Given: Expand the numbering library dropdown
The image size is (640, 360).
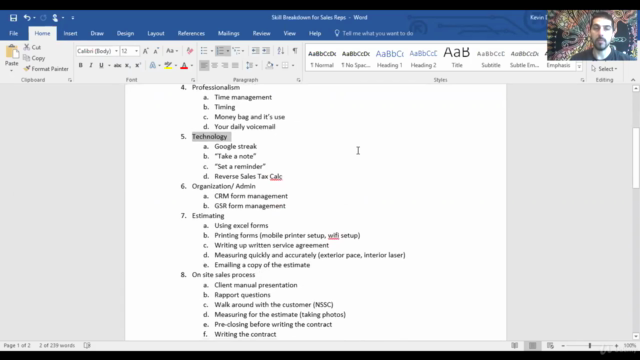Looking at the screenshot, I should (x=227, y=51).
